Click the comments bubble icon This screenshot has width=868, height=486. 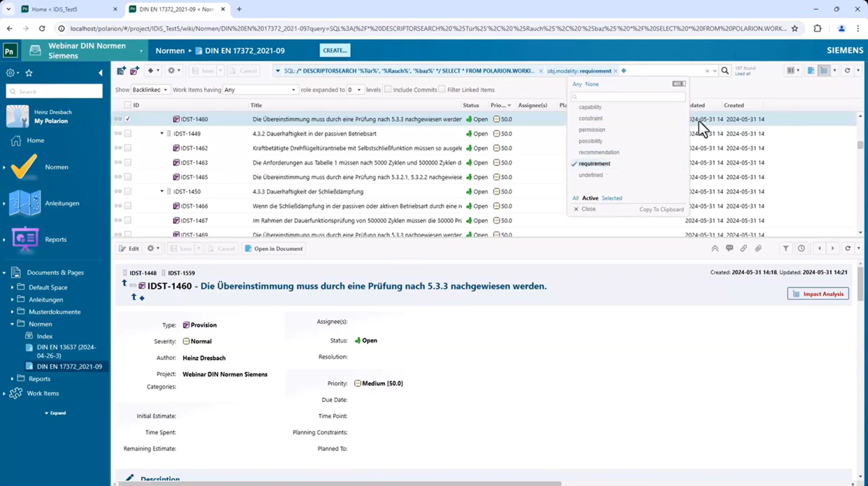[730, 248]
